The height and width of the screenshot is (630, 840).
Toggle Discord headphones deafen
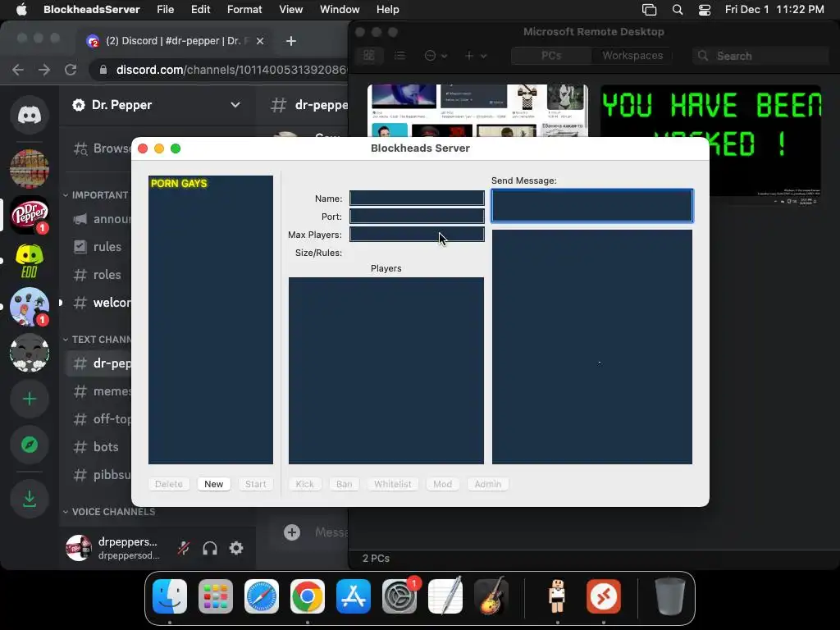(210, 548)
